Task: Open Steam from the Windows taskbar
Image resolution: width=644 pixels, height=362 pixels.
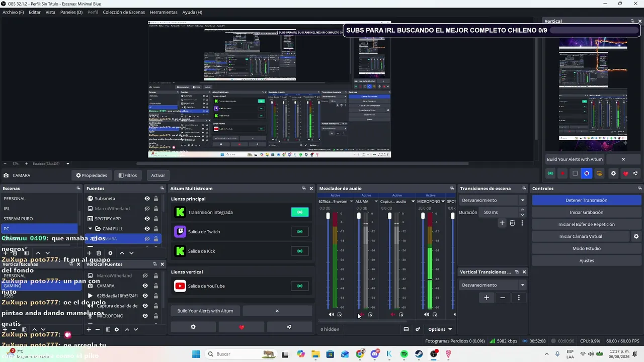Action: pos(419,354)
